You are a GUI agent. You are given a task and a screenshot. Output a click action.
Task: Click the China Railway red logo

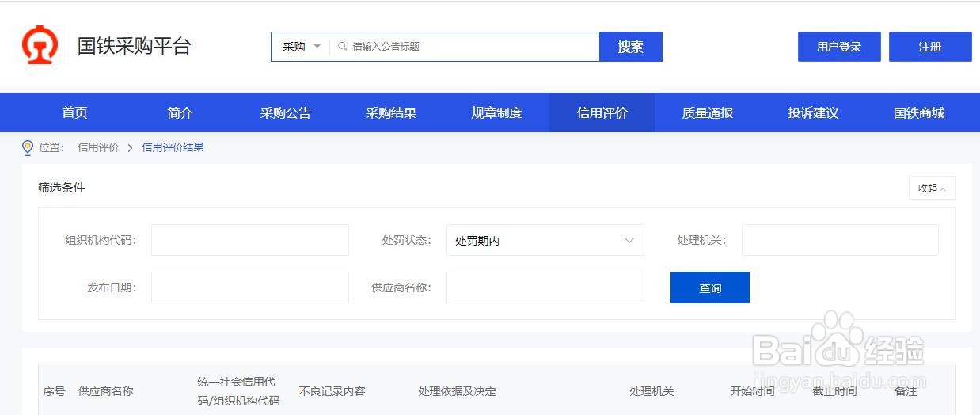point(40,46)
